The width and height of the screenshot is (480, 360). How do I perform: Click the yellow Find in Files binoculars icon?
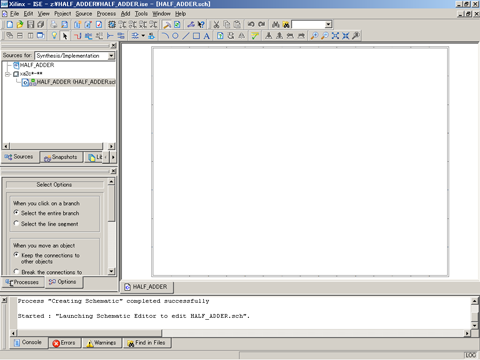(286, 24)
